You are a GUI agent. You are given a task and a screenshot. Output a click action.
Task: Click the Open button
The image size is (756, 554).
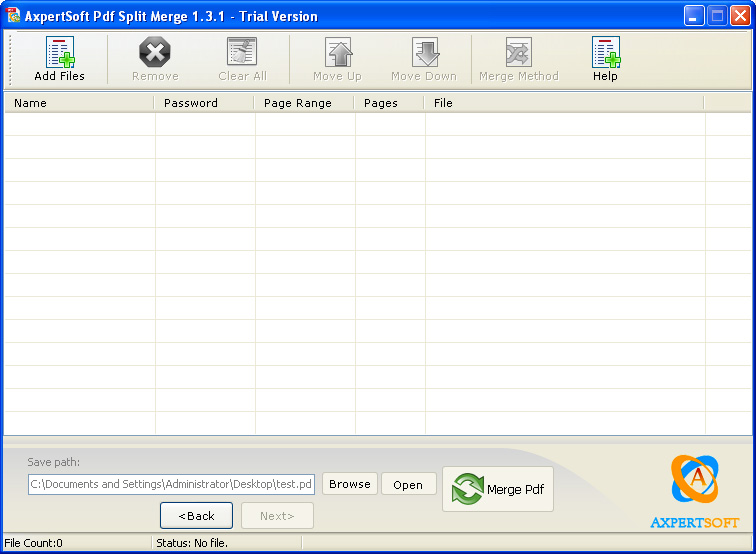[408, 485]
